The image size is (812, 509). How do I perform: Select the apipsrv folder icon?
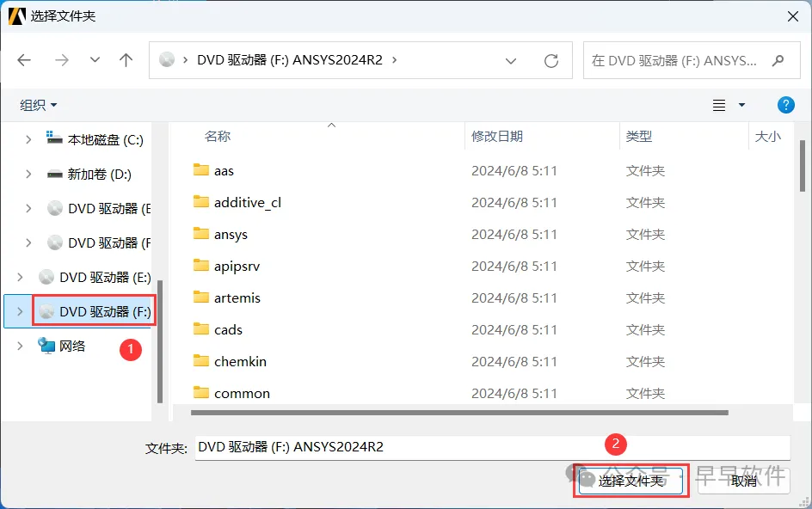pos(201,265)
